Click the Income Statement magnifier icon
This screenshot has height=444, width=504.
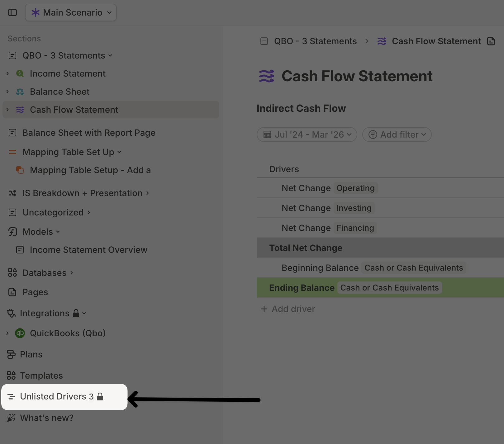pos(20,73)
